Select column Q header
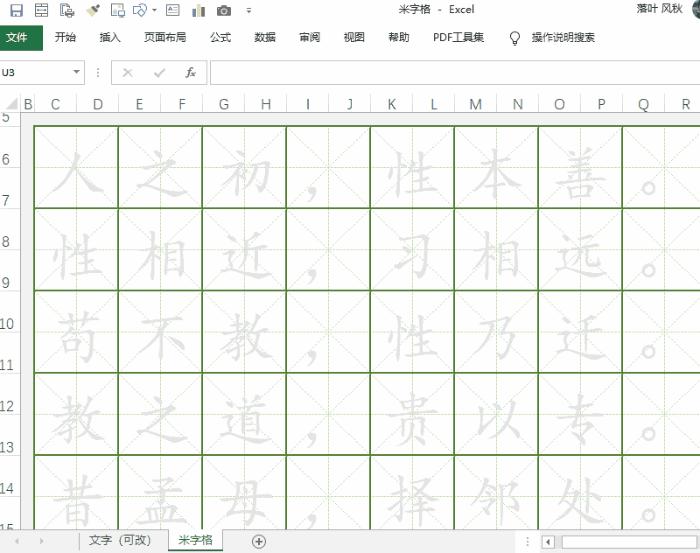The image size is (700, 553). pyautogui.click(x=643, y=104)
